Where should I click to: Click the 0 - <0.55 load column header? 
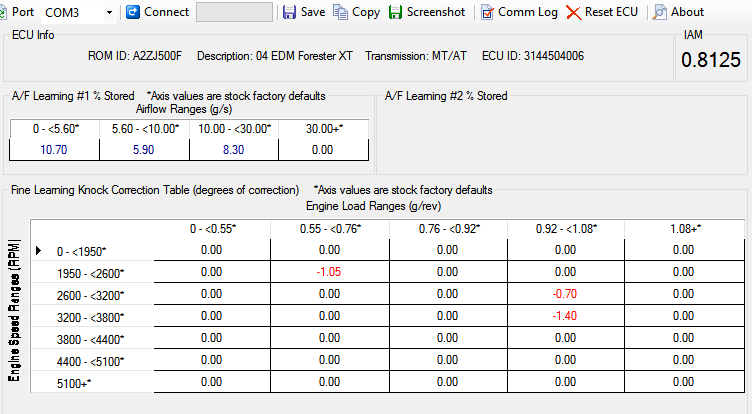(x=212, y=229)
